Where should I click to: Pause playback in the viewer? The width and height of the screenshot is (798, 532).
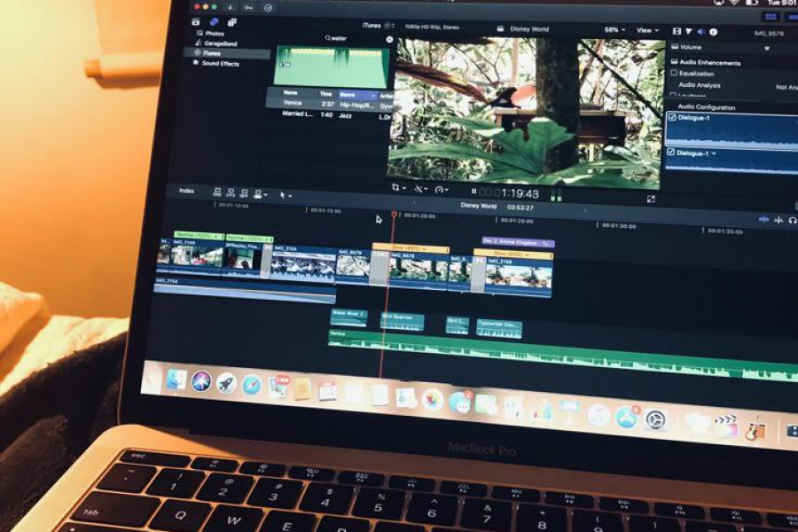click(473, 192)
